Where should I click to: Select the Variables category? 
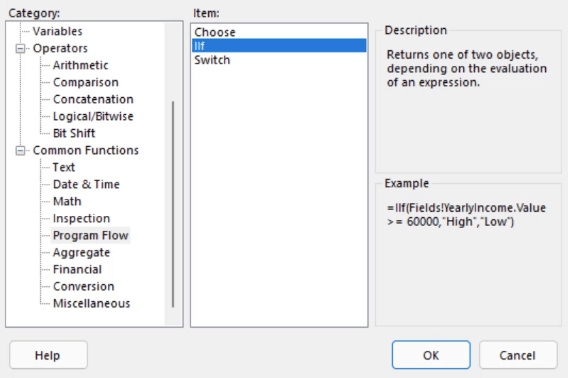[57, 31]
